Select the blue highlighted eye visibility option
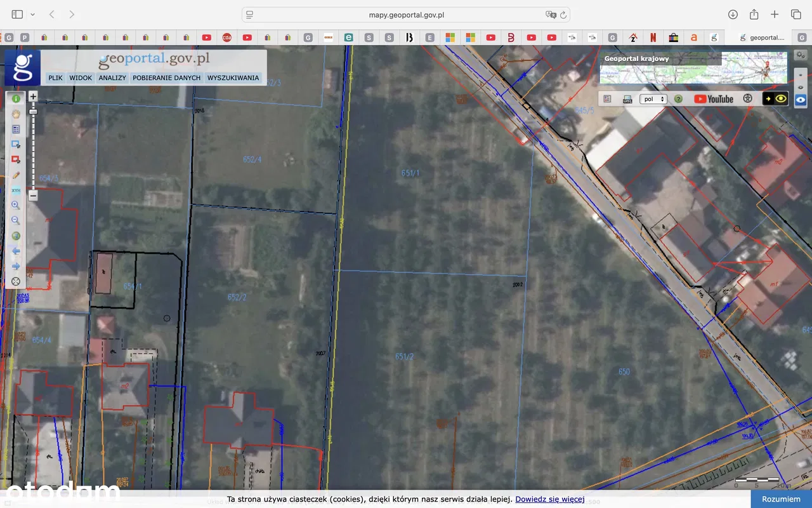 coord(801,100)
